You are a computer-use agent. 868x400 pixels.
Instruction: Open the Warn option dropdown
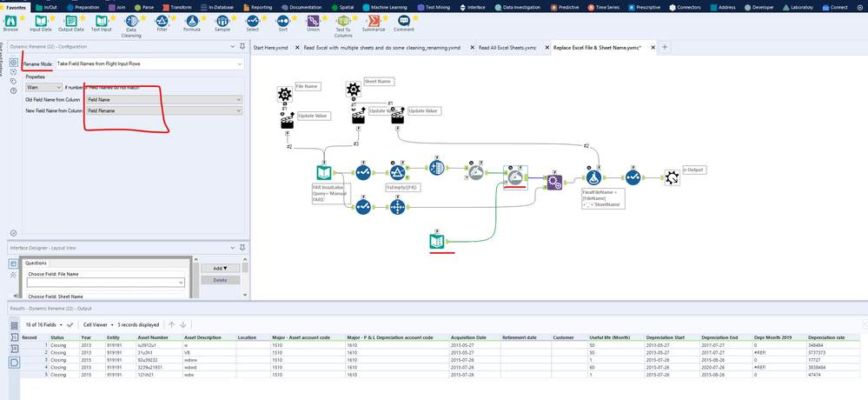[43, 87]
